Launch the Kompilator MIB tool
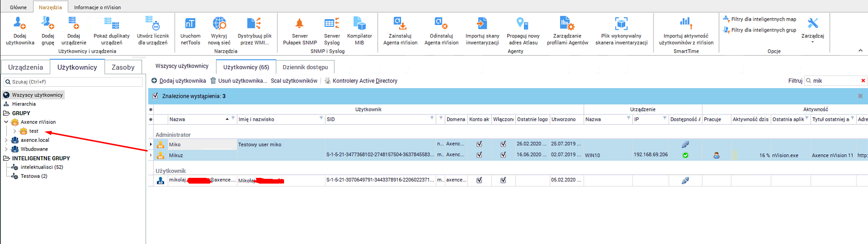The image size is (868, 244). point(359,24)
